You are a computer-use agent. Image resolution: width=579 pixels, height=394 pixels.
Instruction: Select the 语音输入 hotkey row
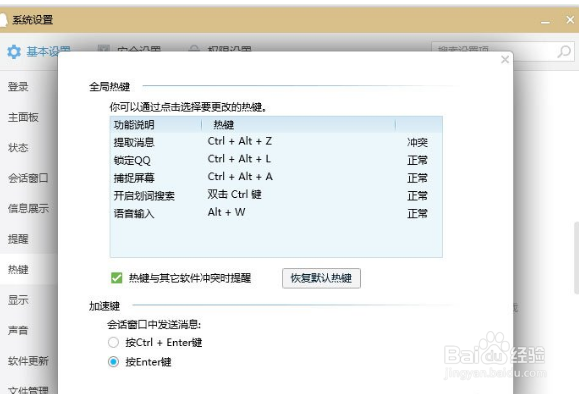click(276, 213)
